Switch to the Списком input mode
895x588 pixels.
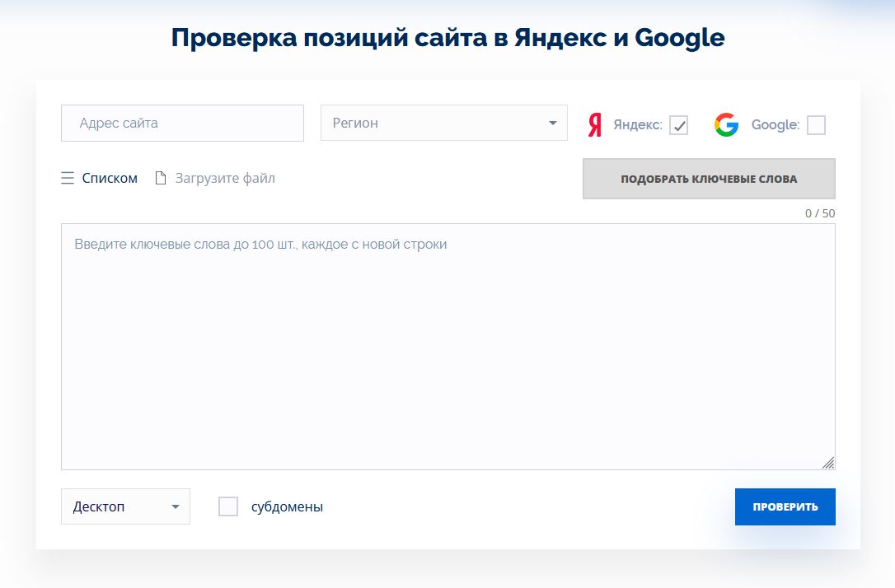point(109,177)
